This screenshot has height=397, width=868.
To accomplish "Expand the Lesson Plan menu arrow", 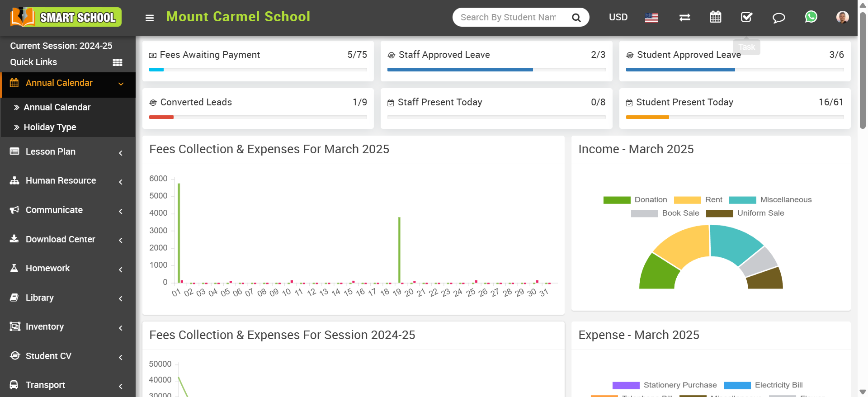I will (121, 153).
